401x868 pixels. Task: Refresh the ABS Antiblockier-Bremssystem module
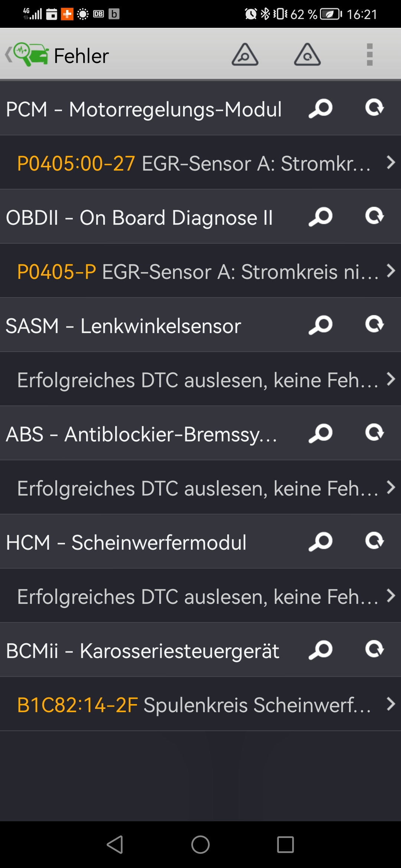374,433
